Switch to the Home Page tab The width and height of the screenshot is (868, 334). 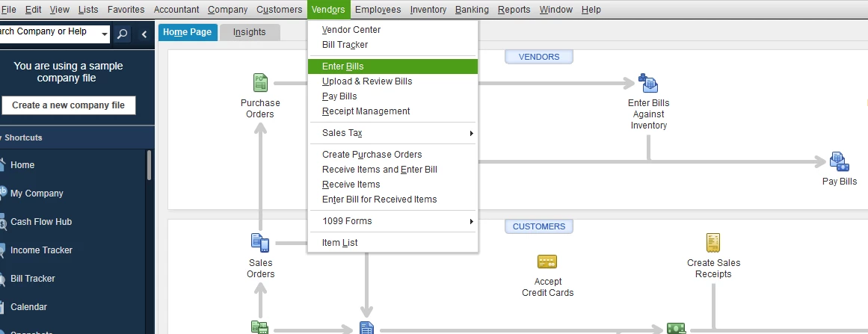coord(188,32)
